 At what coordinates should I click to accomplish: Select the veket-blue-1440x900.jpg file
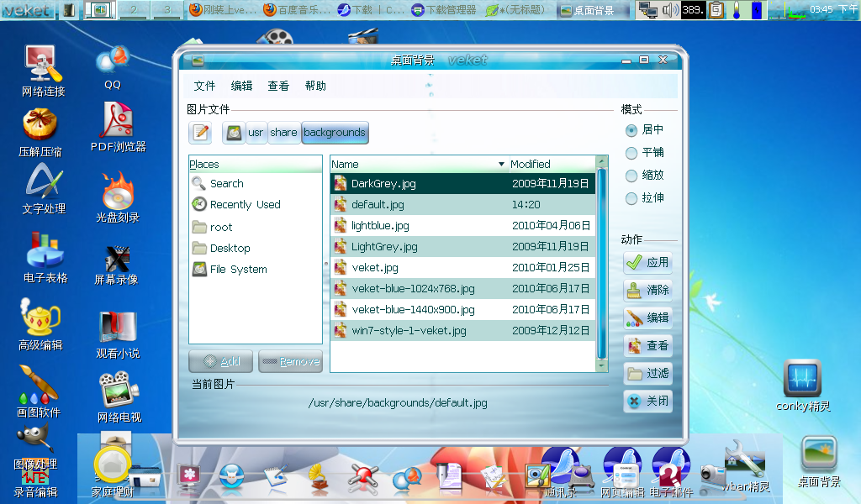click(x=463, y=310)
